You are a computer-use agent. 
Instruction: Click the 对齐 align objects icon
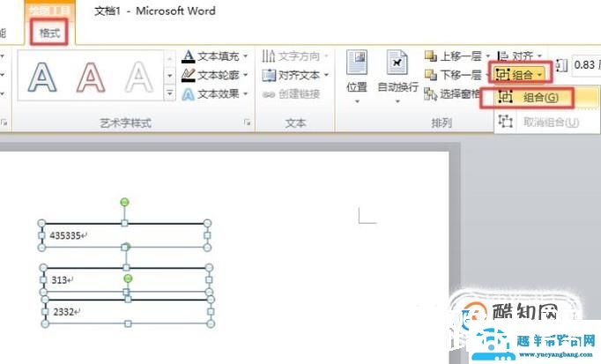(502, 56)
